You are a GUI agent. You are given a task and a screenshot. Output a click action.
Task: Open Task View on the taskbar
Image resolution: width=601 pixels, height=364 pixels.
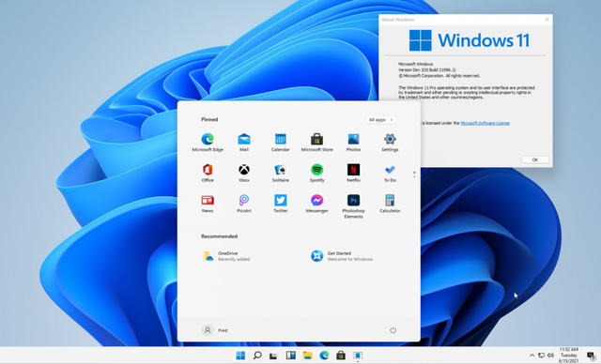pyautogui.click(x=273, y=356)
